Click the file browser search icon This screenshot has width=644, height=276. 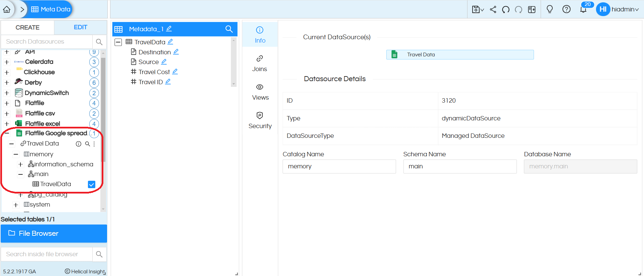[99, 254]
